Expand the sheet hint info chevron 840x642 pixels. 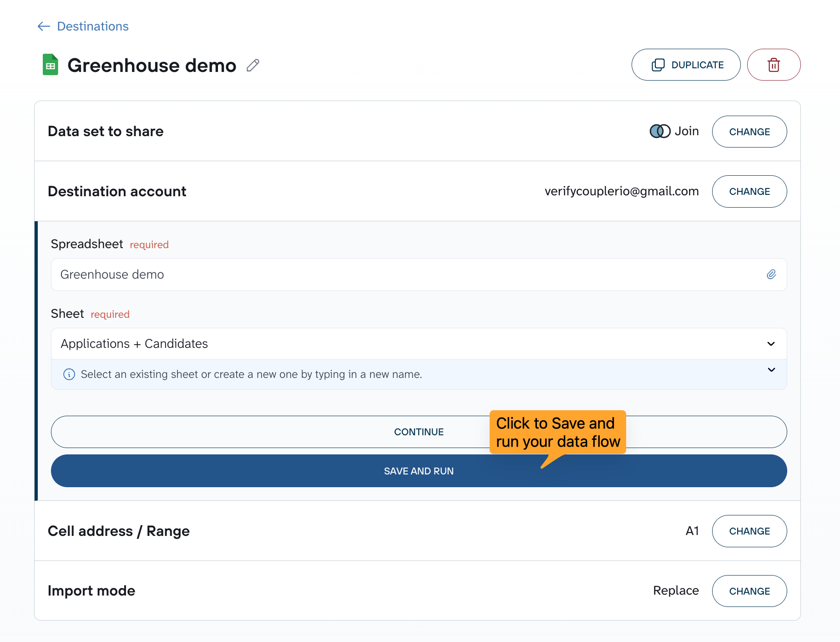tap(771, 370)
